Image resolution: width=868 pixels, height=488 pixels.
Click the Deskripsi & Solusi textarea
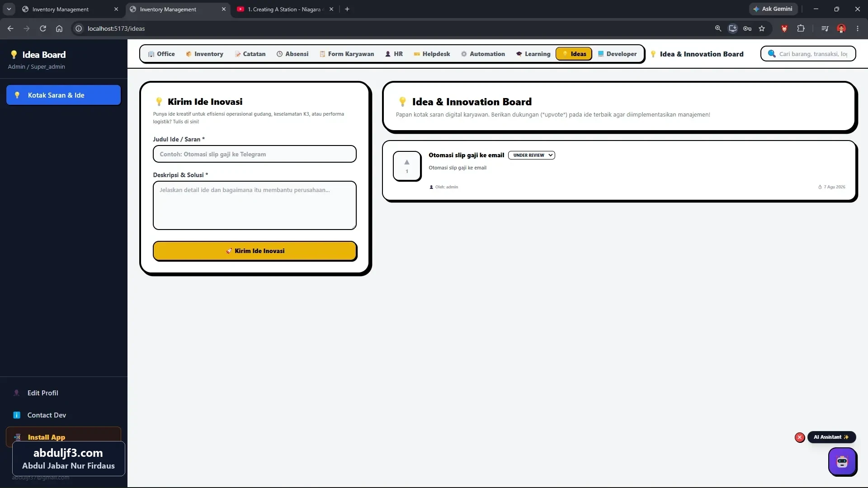255,206
